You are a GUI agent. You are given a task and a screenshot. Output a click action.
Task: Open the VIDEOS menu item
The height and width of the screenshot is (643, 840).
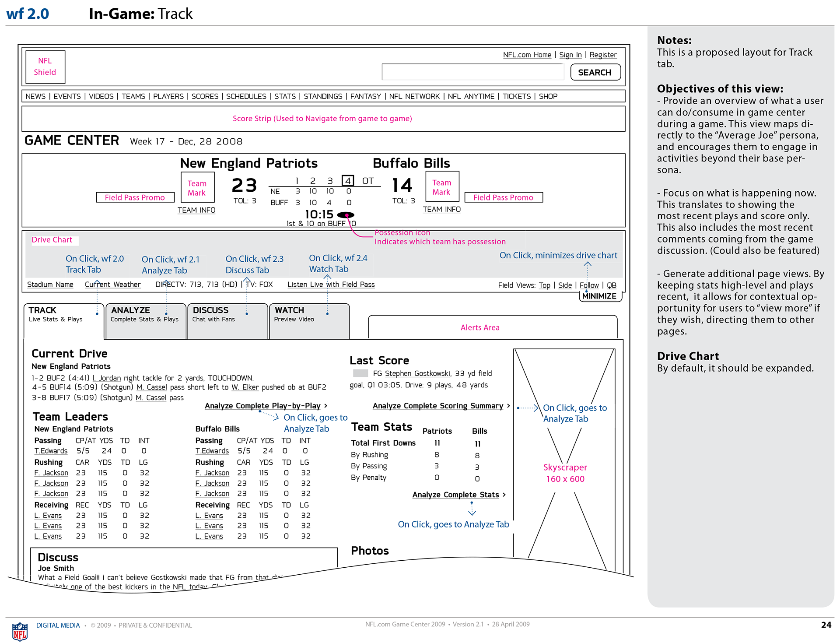coord(101,96)
